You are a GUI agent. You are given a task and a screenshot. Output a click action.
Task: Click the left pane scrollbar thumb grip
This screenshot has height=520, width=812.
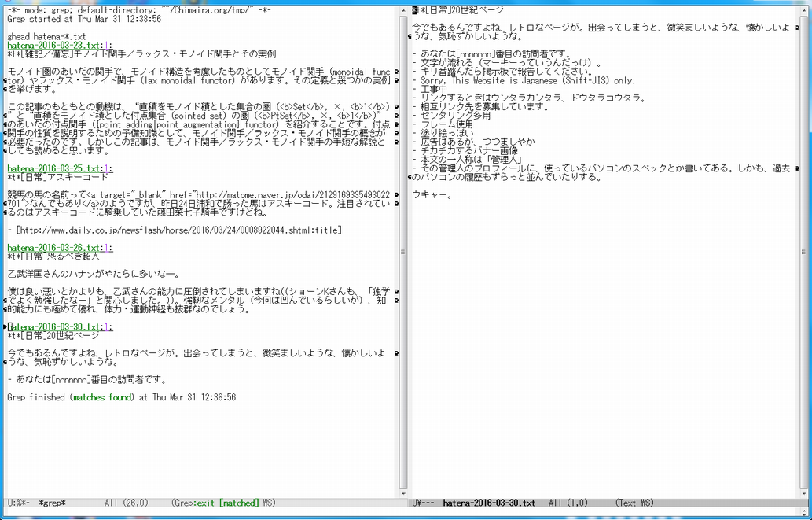click(x=403, y=252)
